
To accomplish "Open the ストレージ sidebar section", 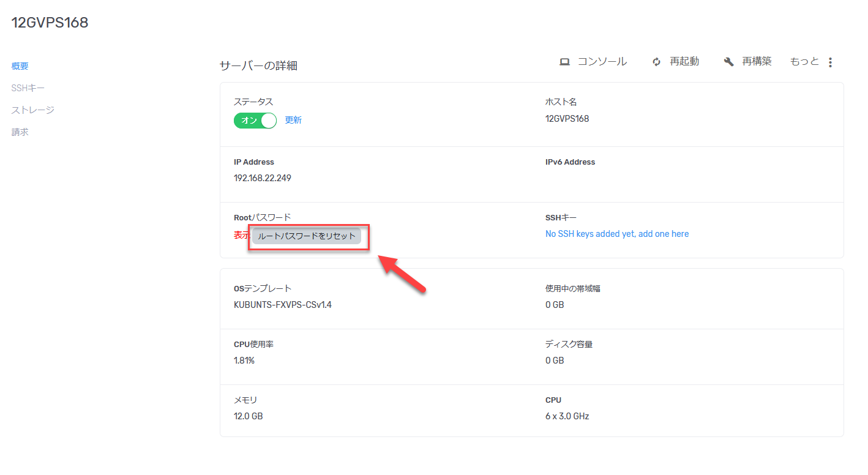I will [32, 110].
